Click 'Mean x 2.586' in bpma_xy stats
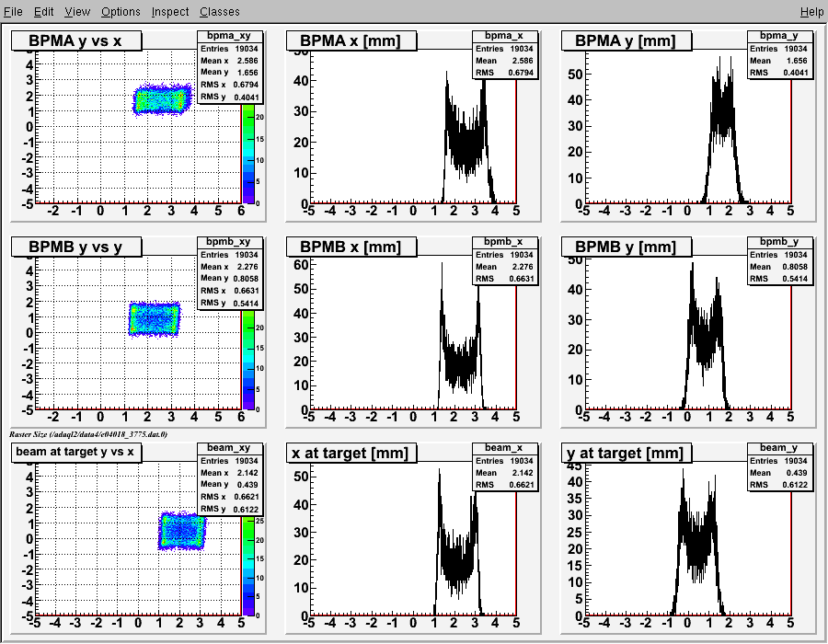The height and width of the screenshot is (644, 828). click(x=229, y=60)
